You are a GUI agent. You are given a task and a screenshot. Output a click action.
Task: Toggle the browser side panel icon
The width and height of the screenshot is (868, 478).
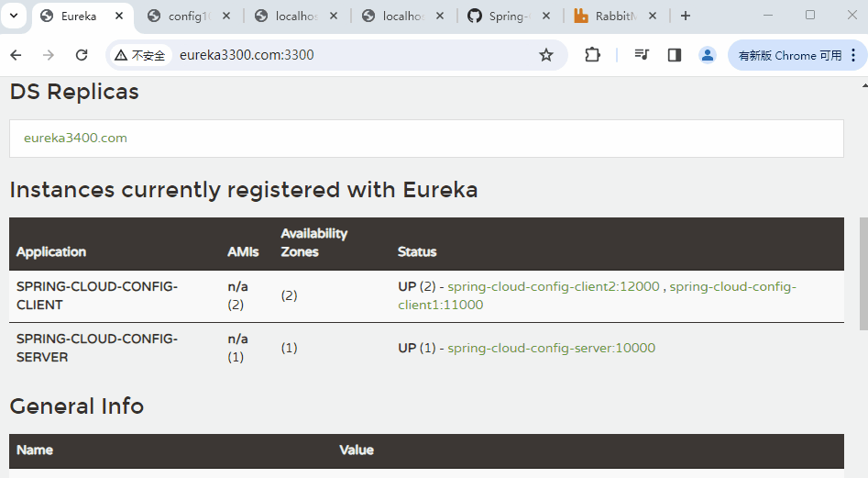click(675, 55)
